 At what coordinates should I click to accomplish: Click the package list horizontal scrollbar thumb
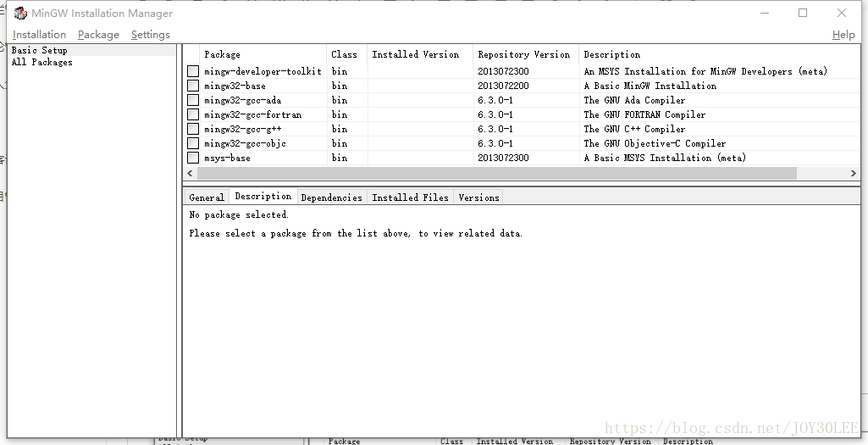pyautogui.click(x=496, y=173)
